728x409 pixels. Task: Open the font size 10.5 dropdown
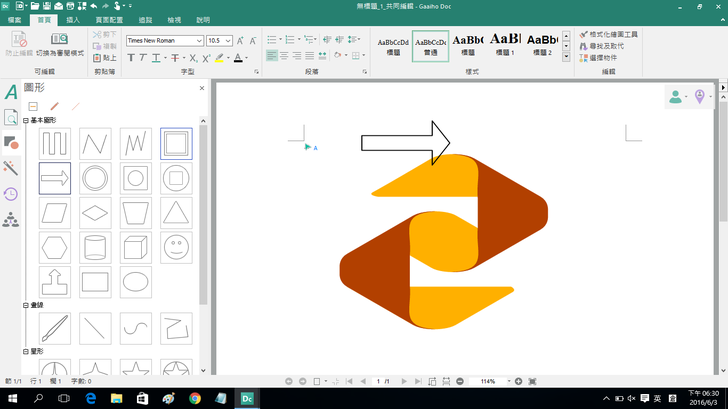point(228,41)
